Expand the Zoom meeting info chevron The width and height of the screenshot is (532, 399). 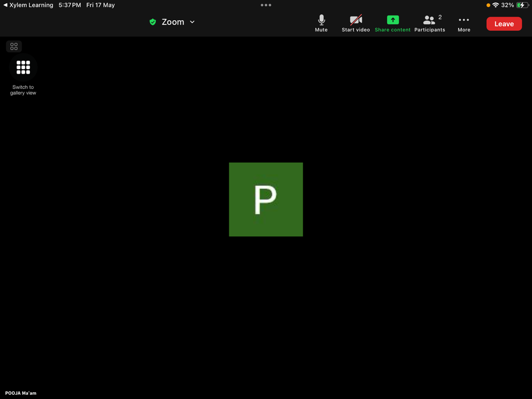tap(192, 22)
